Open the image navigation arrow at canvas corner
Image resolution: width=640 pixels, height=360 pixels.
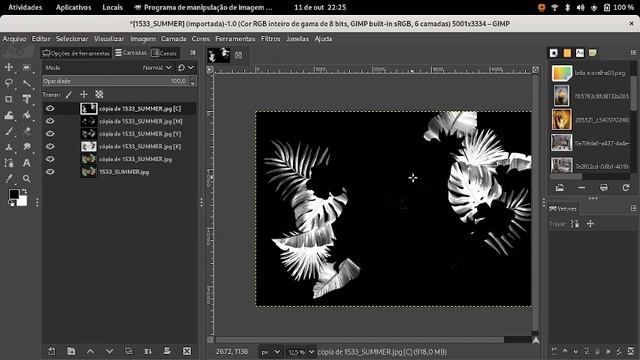(x=536, y=340)
